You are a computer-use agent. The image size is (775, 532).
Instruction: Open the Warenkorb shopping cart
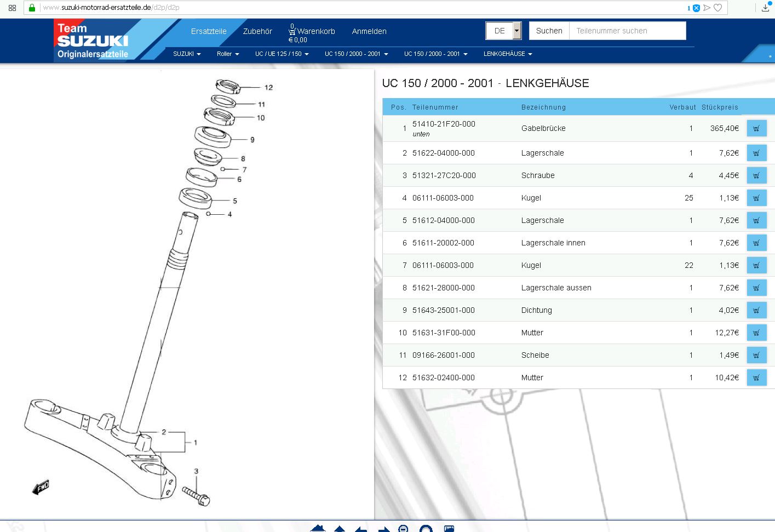(x=312, y=32)
